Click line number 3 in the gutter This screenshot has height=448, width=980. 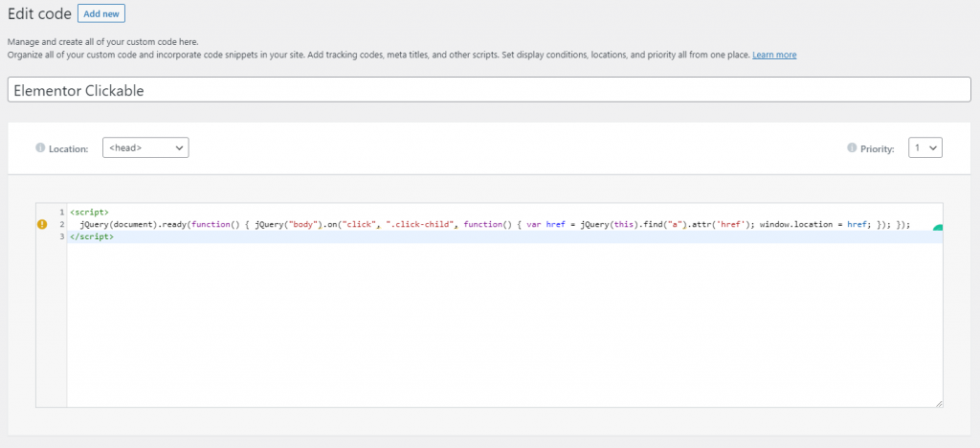click(61, 236)
